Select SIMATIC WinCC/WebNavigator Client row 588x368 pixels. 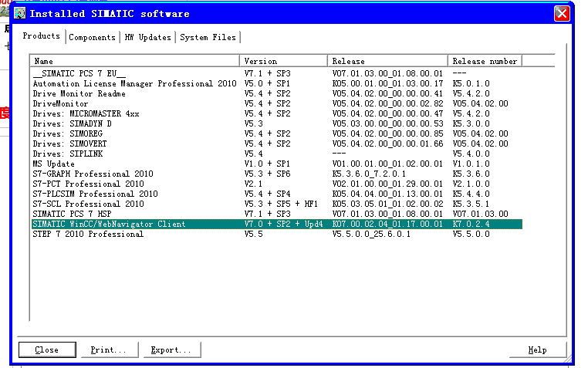pyautogui.click(x=277, y=224)
